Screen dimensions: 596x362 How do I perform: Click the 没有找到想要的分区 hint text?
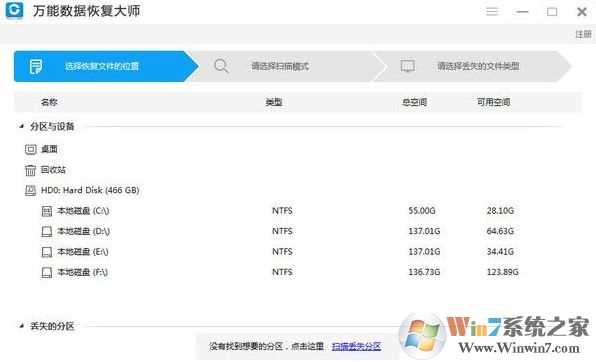(x=266, y=346)
